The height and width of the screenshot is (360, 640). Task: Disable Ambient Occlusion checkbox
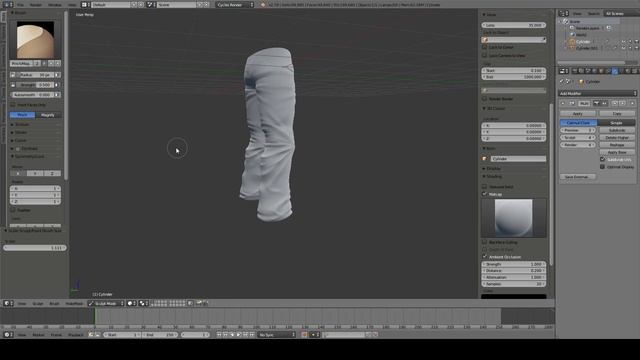484,257
